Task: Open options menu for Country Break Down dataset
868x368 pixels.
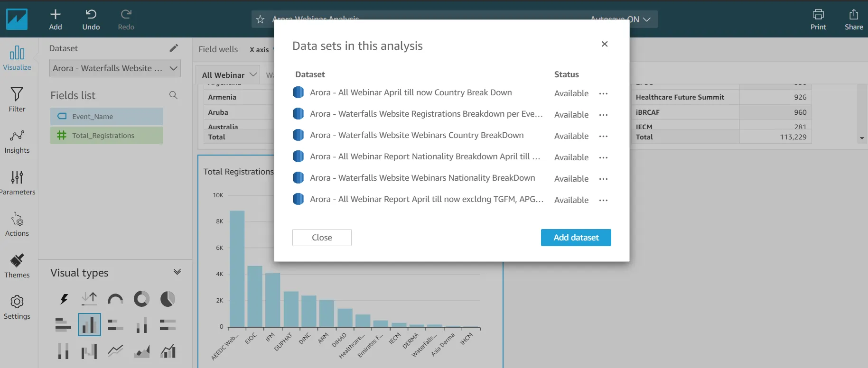Action: click(x=603, y=93)
